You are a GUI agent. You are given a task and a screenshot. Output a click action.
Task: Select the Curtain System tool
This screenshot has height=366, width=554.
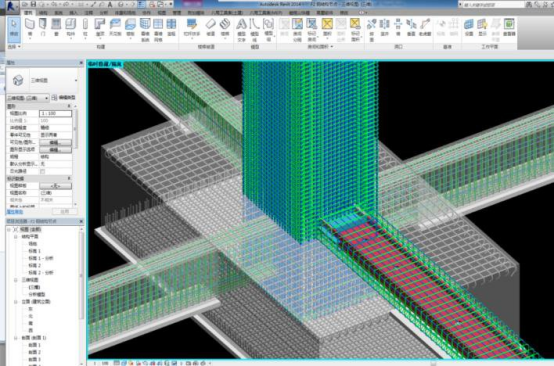(145, 30)
